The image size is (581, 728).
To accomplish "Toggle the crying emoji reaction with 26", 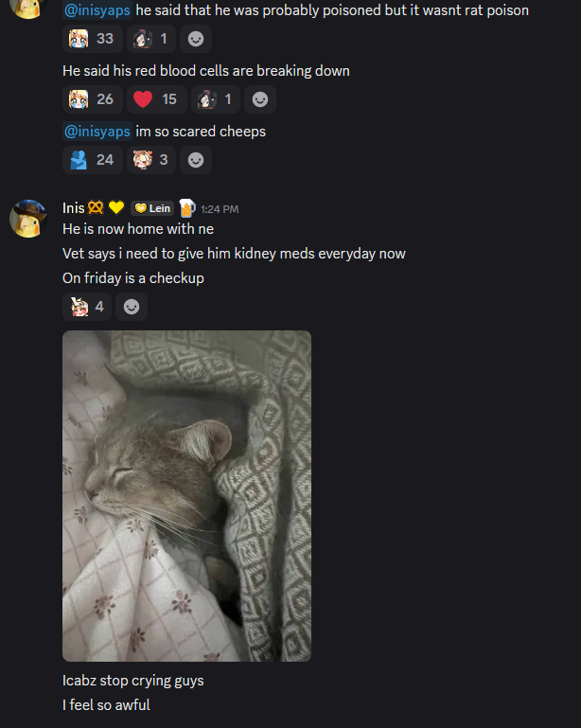I will [93, 99].
